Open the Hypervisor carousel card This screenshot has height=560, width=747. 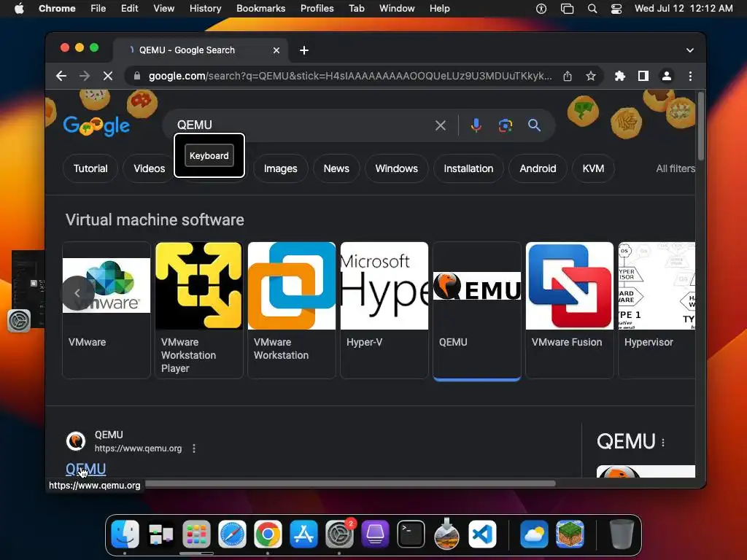657,310
